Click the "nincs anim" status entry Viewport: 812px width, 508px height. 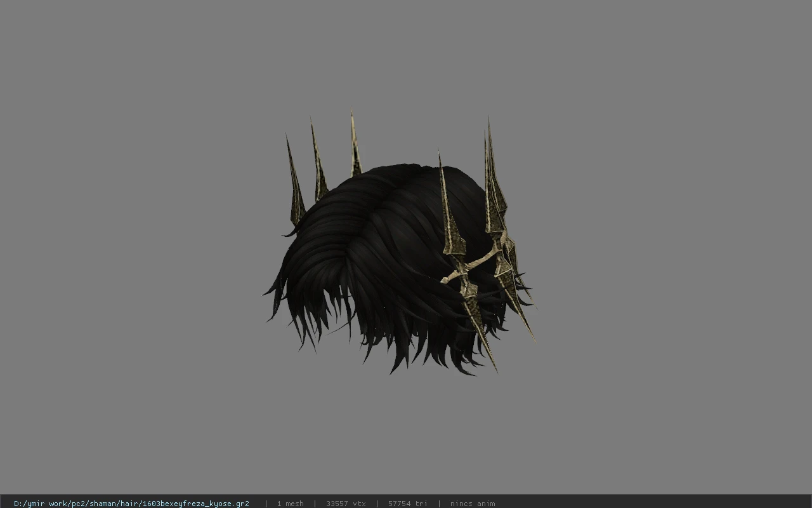pyautogui.click(x=473, y=504)
